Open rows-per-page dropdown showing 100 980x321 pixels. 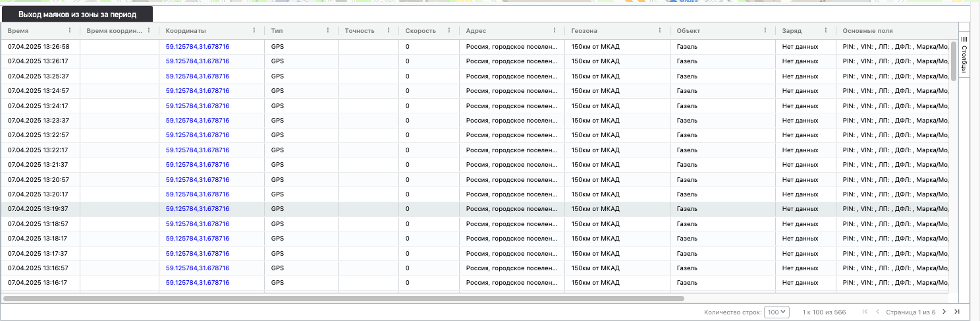point(776,312)
